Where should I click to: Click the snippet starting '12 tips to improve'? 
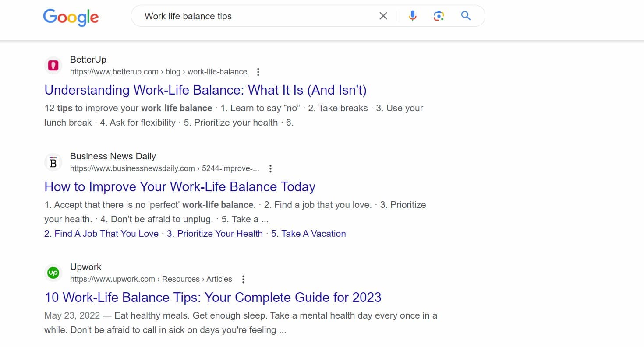[234, 116]
